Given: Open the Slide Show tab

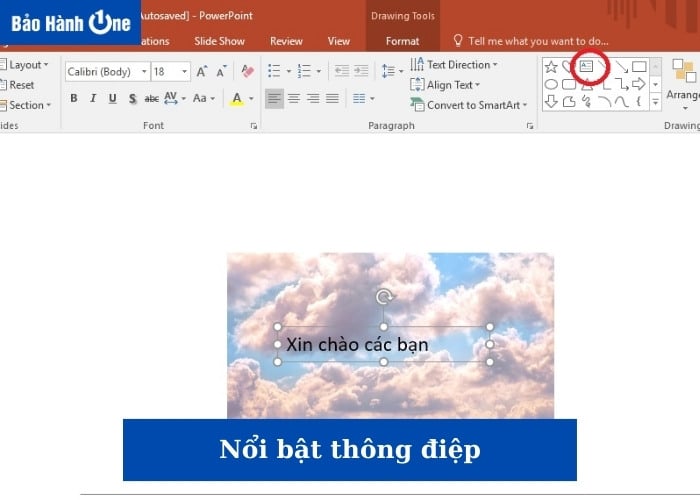Looking at the screenshot, I should [219, 41].
